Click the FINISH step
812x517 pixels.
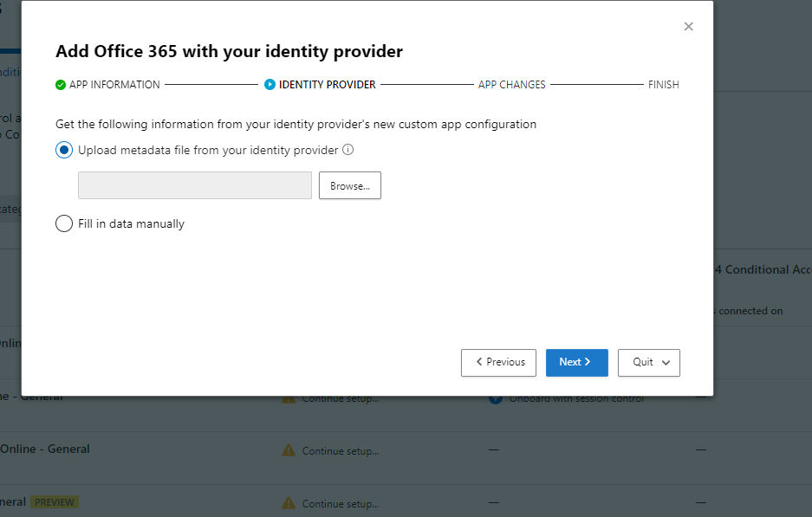coord(663,84)
